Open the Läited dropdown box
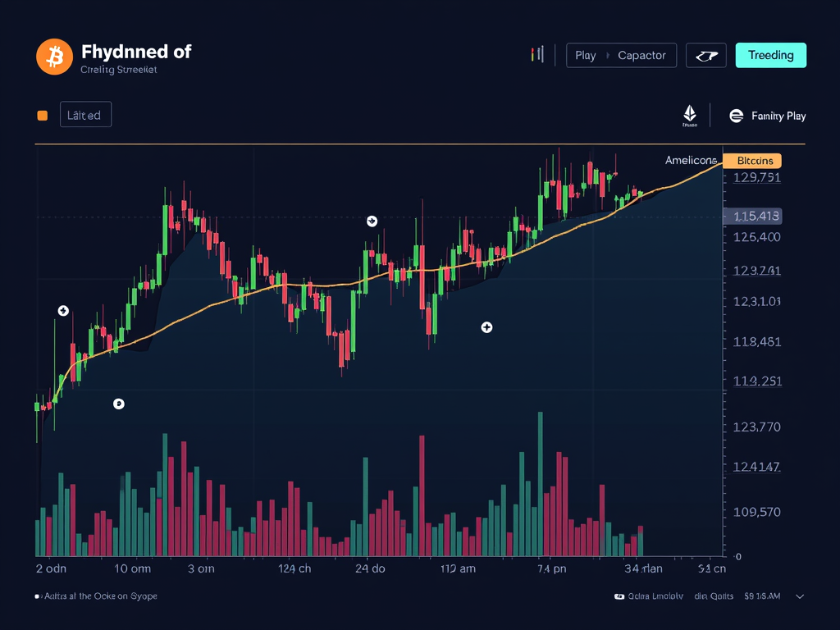840x630 pixels. coord(85,116)
